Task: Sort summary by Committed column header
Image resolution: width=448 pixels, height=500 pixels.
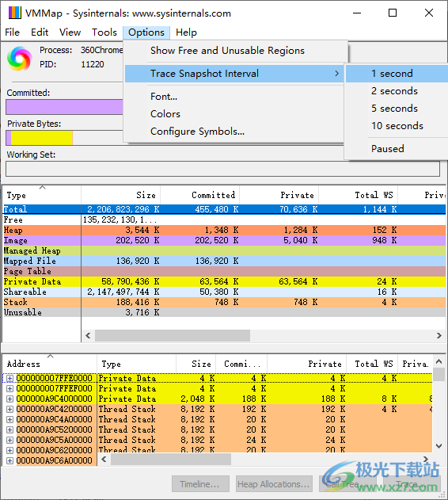Action: (x=199, y=195)
